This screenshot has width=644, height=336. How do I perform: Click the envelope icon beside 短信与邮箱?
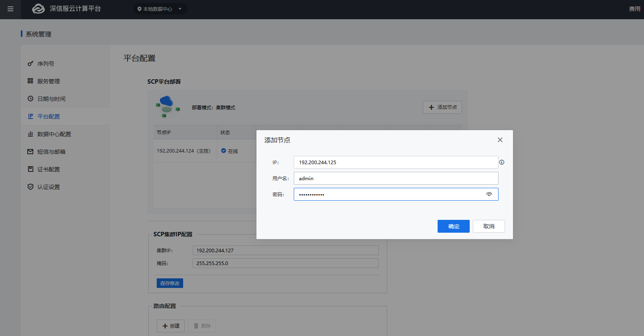tap(30, 151)
